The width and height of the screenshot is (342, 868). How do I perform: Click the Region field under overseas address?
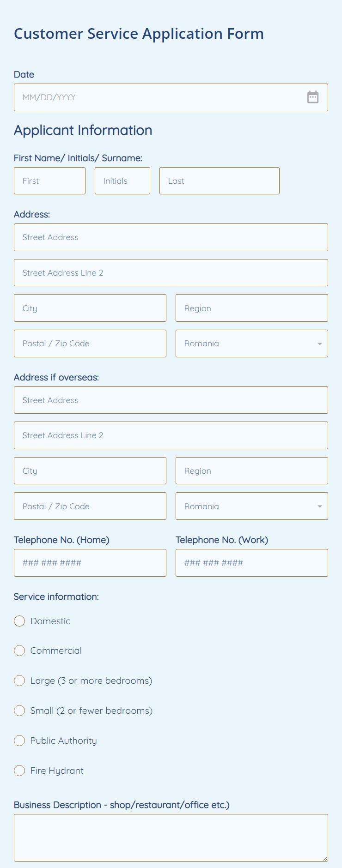click(x=251, y=470)
